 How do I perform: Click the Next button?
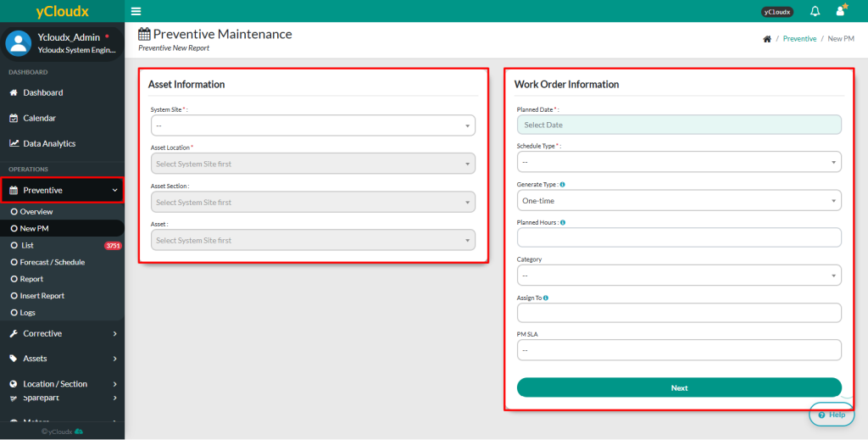pyautogui.click(x=679, y=387)
